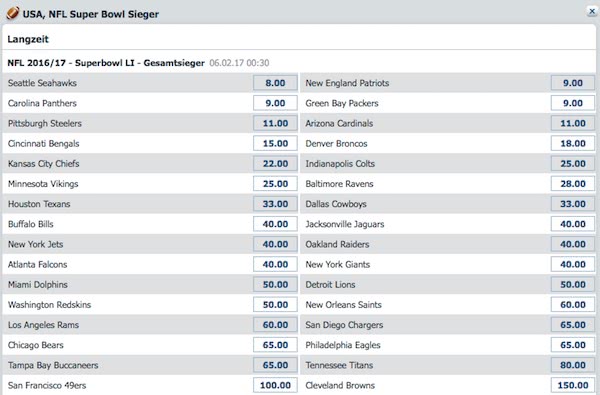600x395 pixels.
Task: Click Minnesota Vikings odds 25.00
Action: [x=275, y=184]
